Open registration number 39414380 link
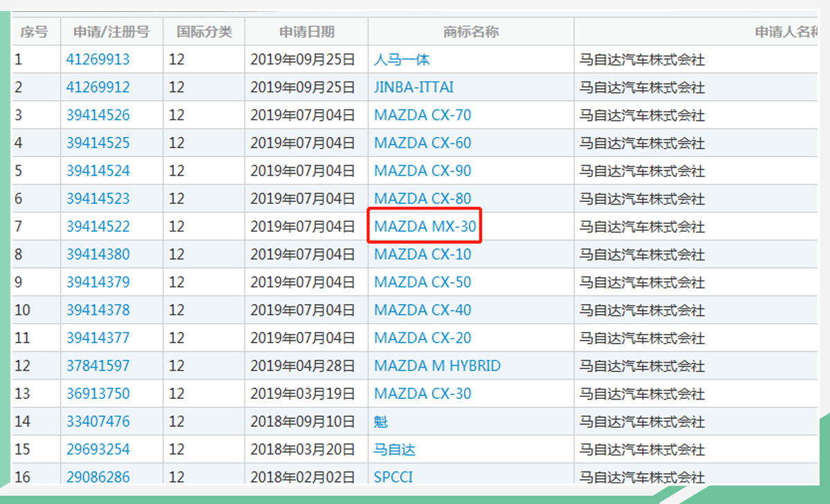Screen dimensions: 830x504 click(98, 254)
